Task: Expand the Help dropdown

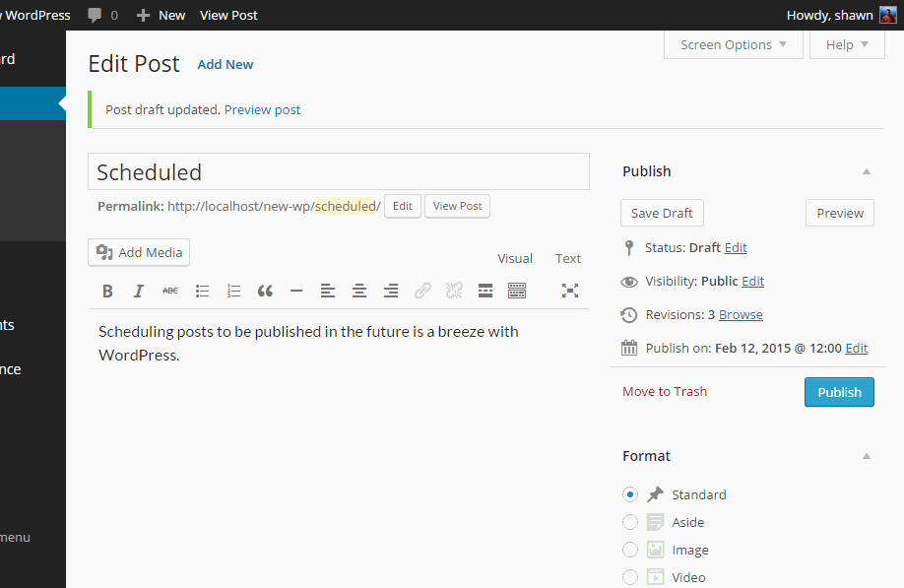Action: (847, 45)
